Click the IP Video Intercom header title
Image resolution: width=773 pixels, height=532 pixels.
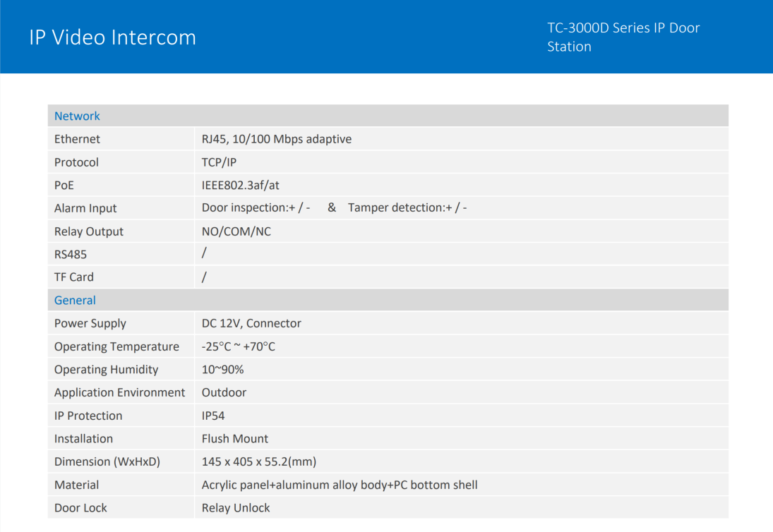(112, 37)
